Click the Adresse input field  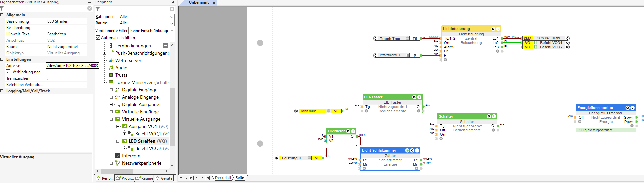72,66
